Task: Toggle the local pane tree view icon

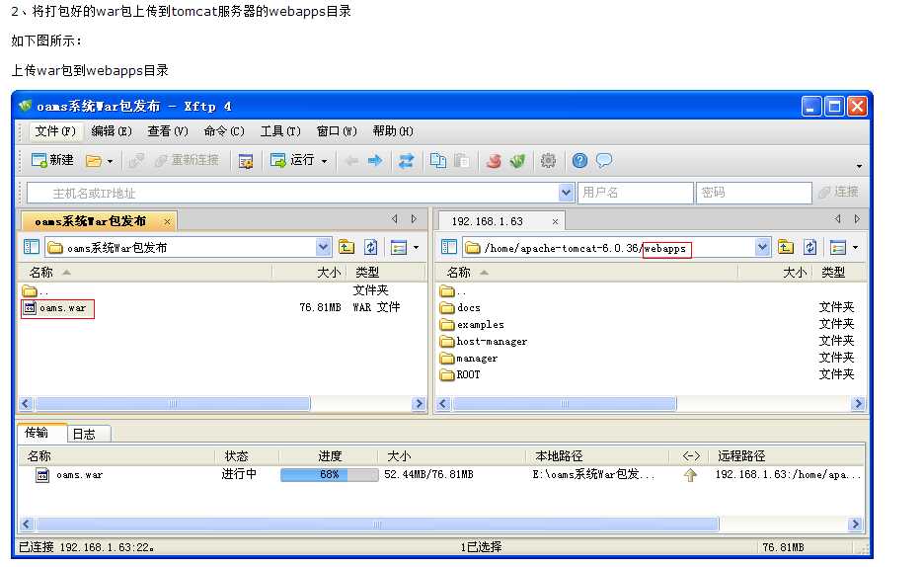Action: tap(32, 247)
